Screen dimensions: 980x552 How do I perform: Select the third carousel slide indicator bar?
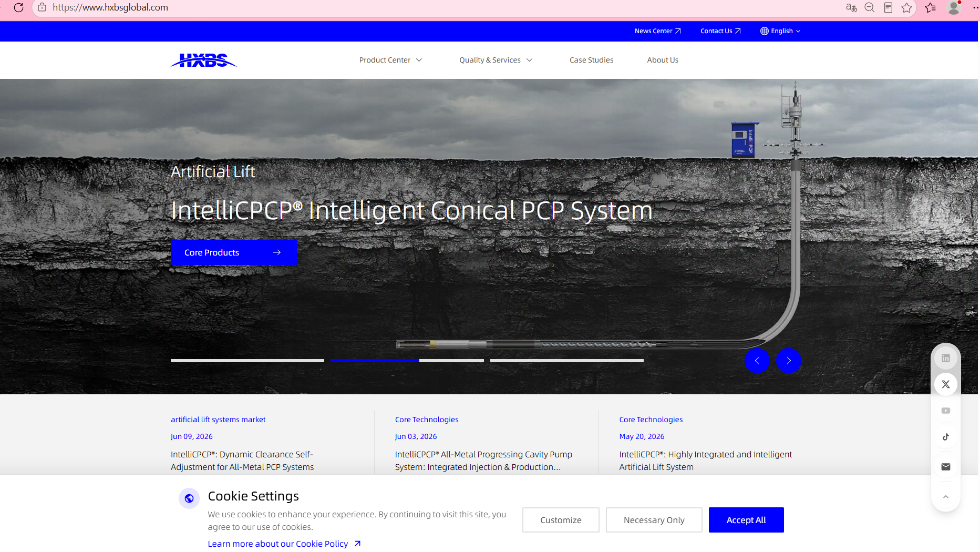[567, 361]
